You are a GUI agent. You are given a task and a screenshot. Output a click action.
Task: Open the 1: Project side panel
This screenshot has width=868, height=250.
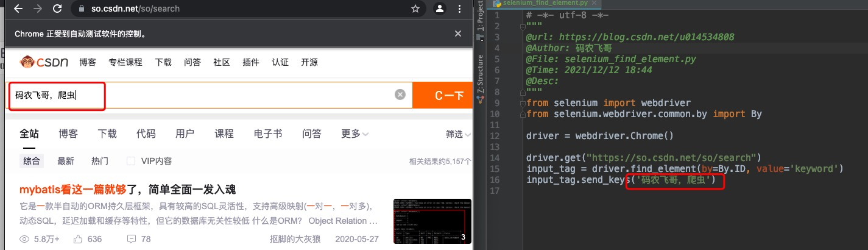click(x=480, y=17)
